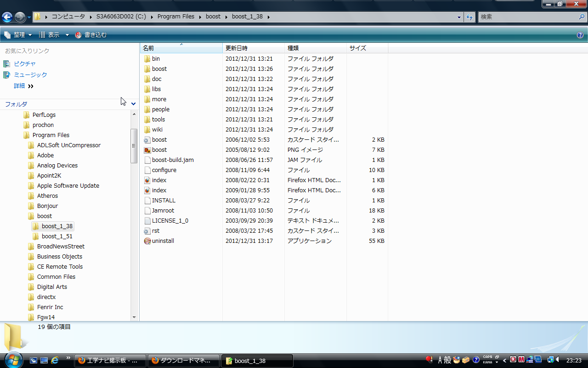Open the 表示 (Views) dropdown arrow
This screenshot has height=368, width=588.
(x=67, y=35)
